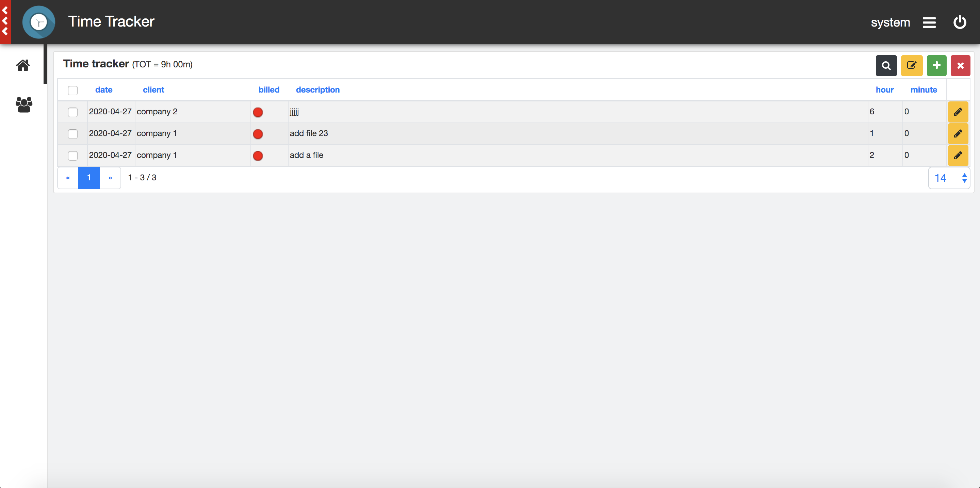The height and width of the screenshot is (488, 980).
Task: Toggle billed dot on 'jjjjj' row
Action: click(x=258, y=112)
